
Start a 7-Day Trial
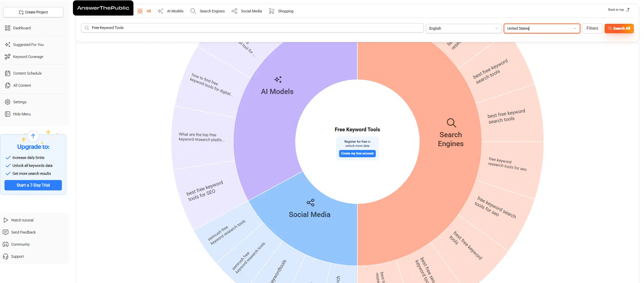pos(33,185)
